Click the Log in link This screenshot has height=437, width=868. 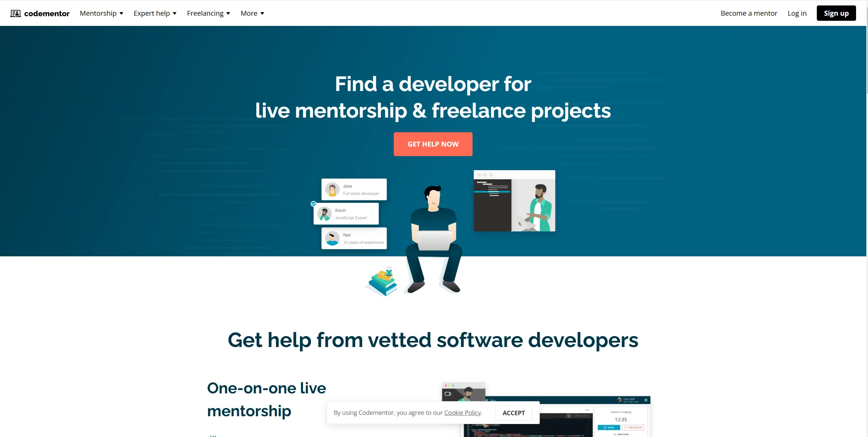point(796,13)
